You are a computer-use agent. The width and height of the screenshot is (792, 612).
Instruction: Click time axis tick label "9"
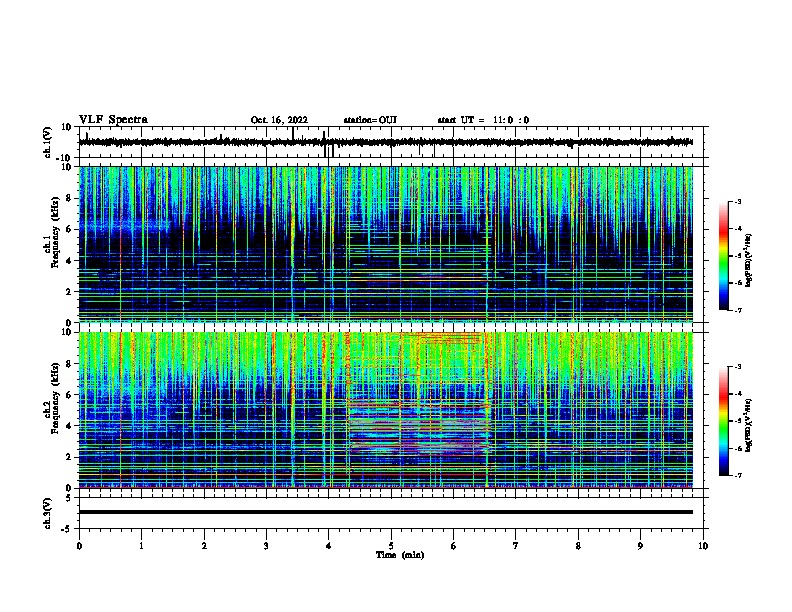640,546
